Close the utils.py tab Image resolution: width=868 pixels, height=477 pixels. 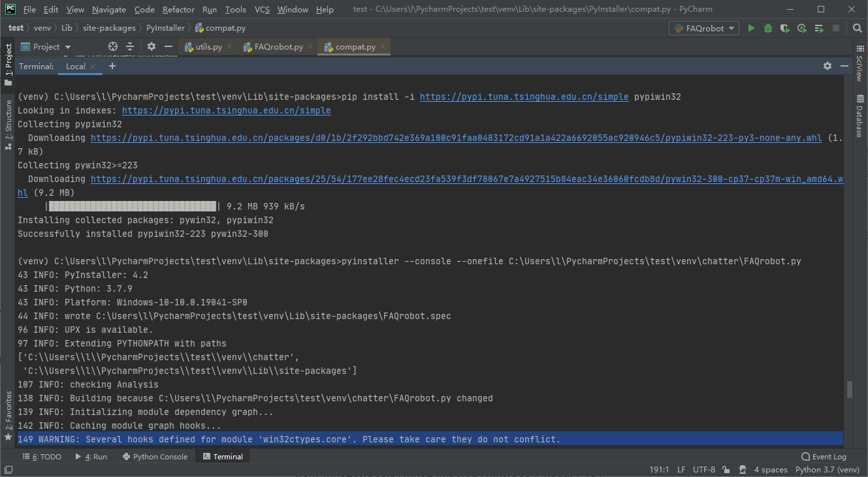coord(230,46)
